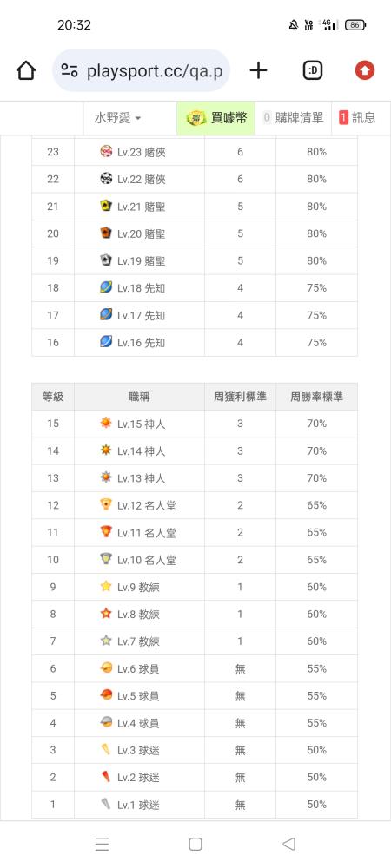Click the Lv.9 教練 yellow star icon
This screenshot has width=391, height=868.
click(x=106, y=586)
